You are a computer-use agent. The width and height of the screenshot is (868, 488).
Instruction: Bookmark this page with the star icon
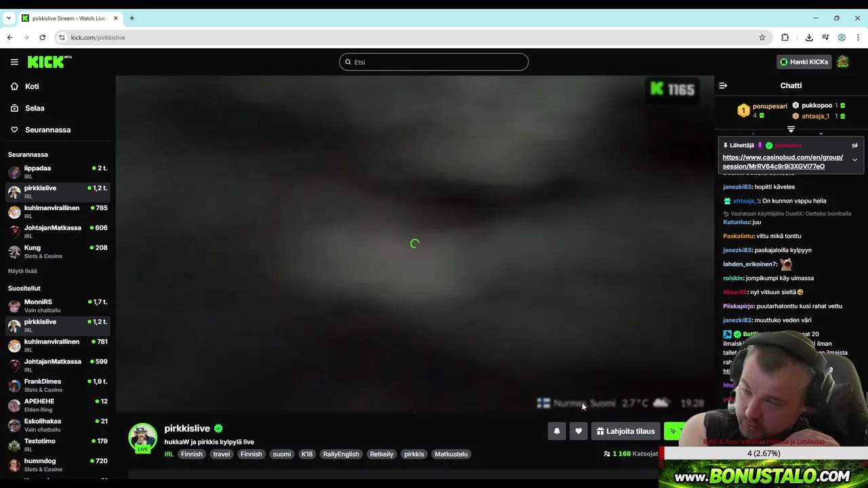click(762, 37)
